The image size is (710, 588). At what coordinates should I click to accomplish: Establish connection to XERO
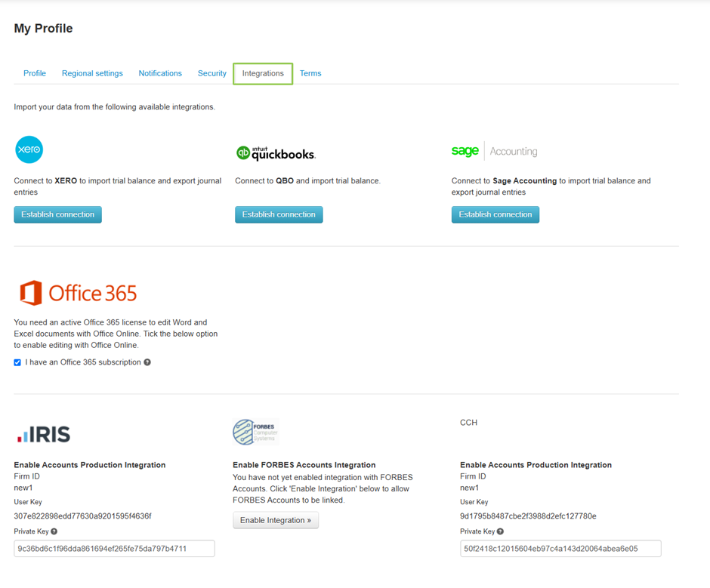[57, 214]
